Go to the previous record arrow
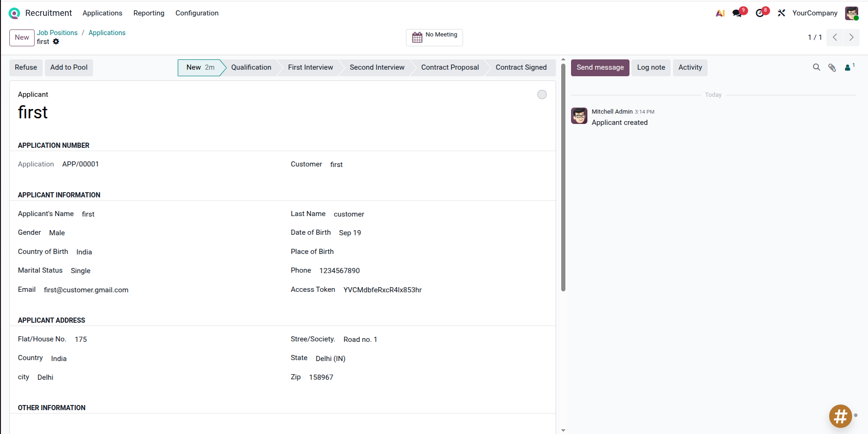This screenshot has width=868, height=434. point(835,37)
